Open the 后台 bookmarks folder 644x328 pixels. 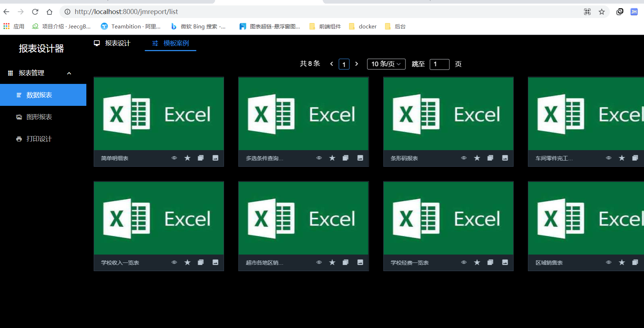point(395,26)
